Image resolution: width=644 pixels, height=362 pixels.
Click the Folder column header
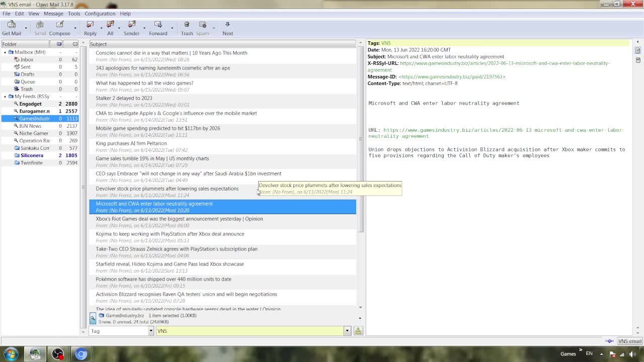[x=25, y=44]
